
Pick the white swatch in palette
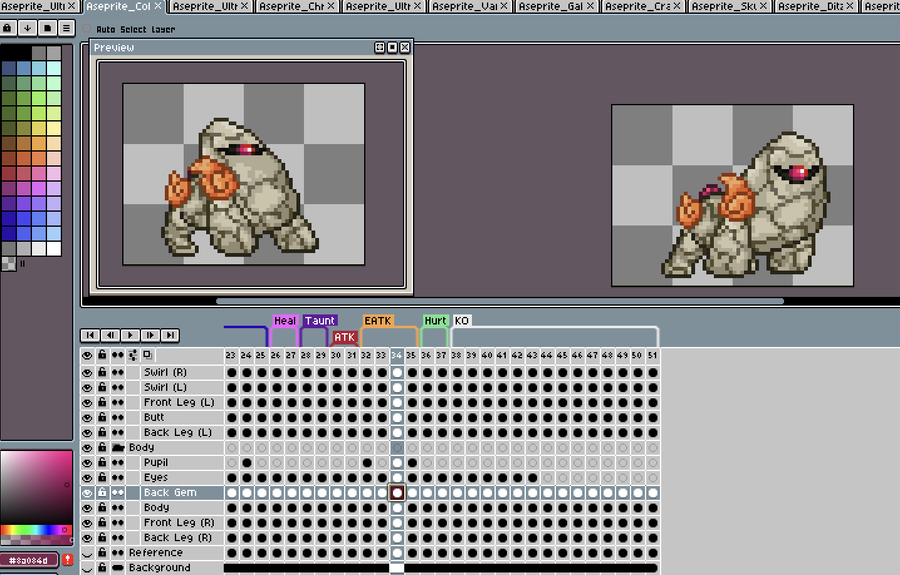pyautogui.click(x=54, y=248)
